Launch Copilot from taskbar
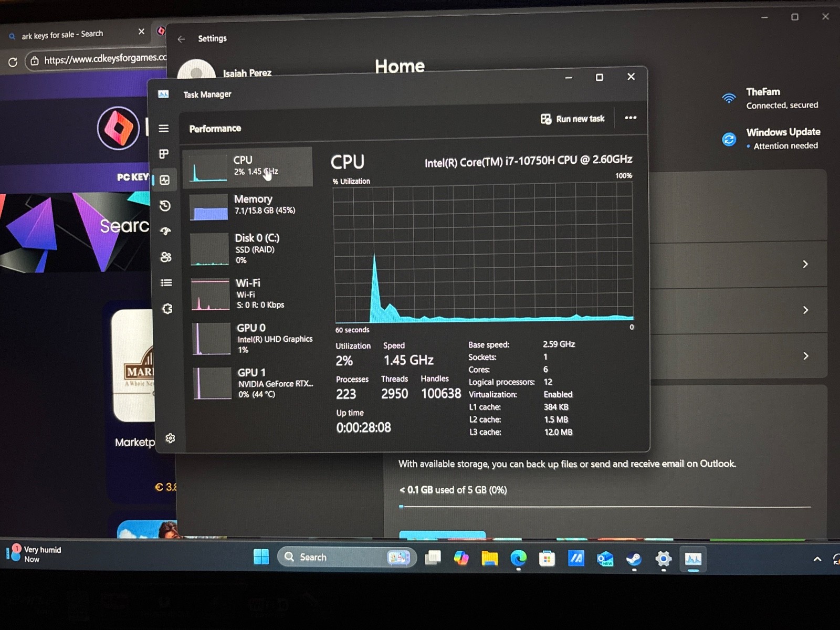Viewport: 840px width, 630px height. click(461, 558)
